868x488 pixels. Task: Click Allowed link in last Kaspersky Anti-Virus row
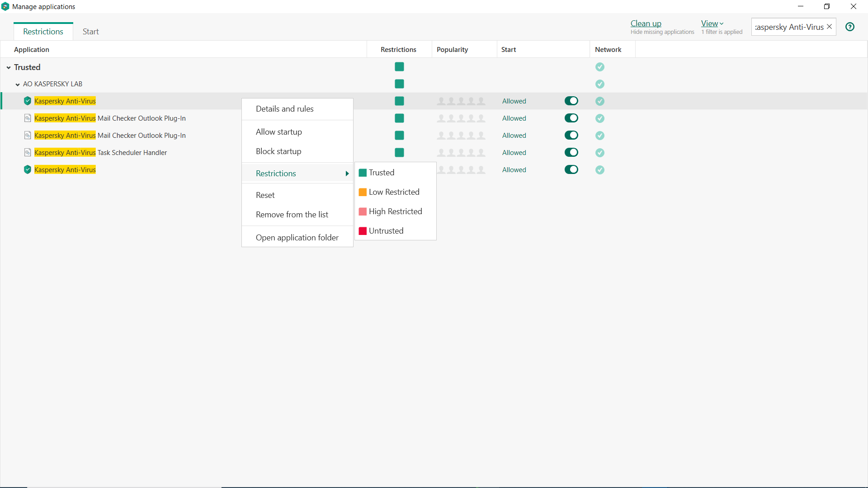(x=514, y=170)
